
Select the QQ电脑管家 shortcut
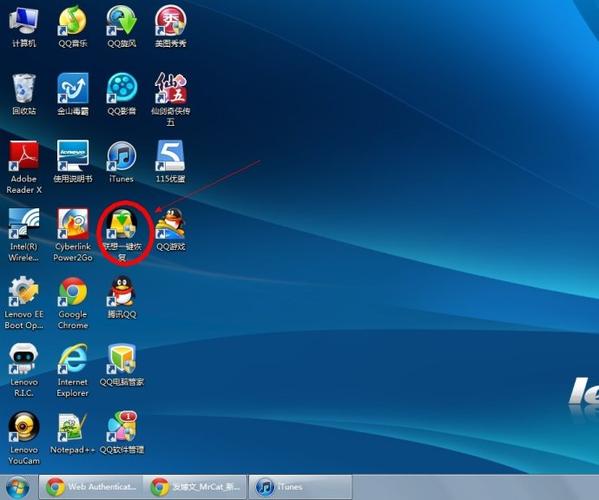click(x=121, y=365)
